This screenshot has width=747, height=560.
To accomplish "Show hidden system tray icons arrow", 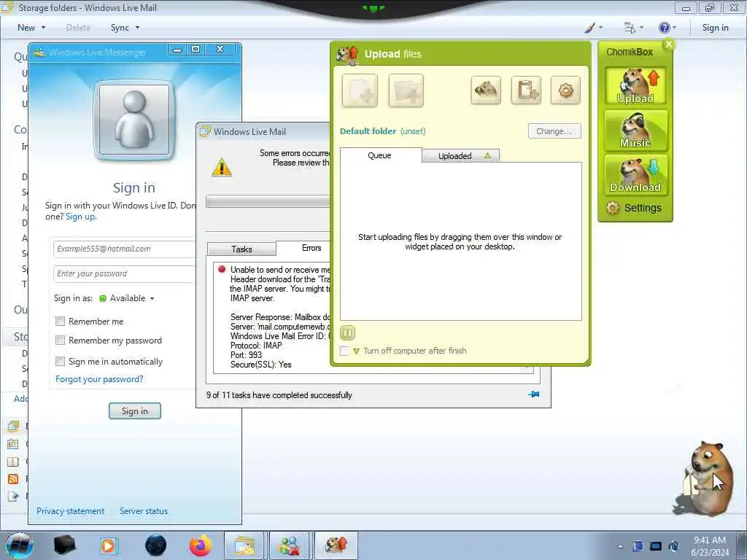I will click(x=620, y=547).
